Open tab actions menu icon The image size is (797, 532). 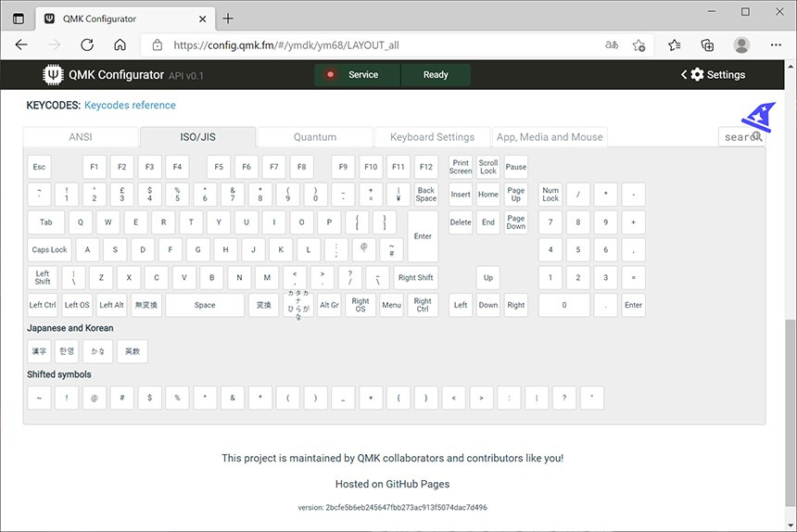19,19
